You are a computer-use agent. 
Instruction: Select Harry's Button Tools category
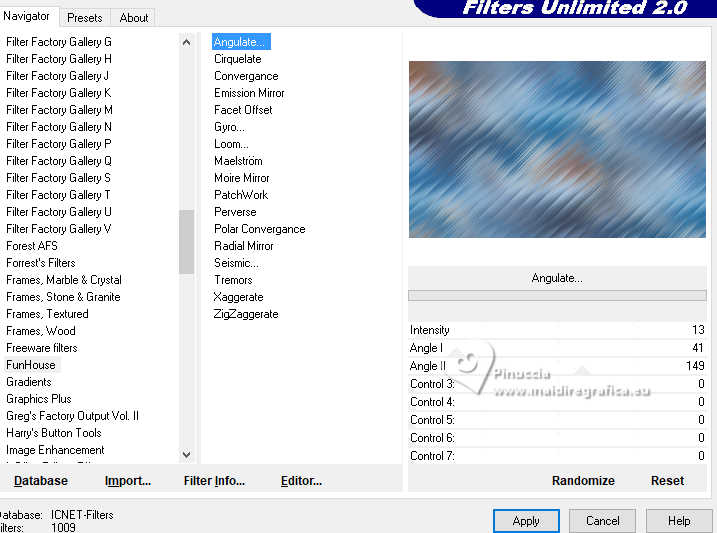54,432
